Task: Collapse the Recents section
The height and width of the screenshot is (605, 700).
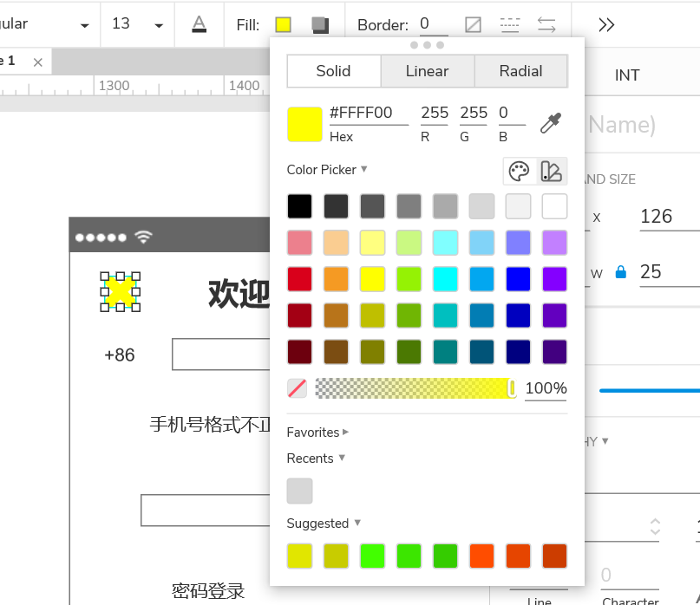Action: [x=315, y=458]
